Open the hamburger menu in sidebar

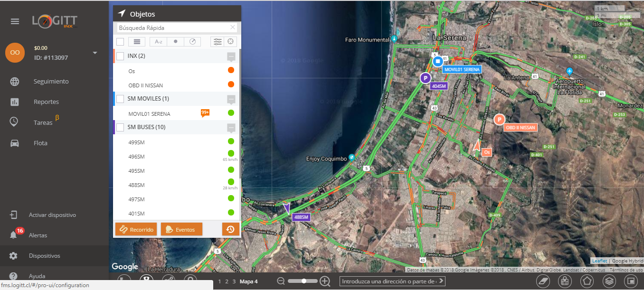point(15,21)
